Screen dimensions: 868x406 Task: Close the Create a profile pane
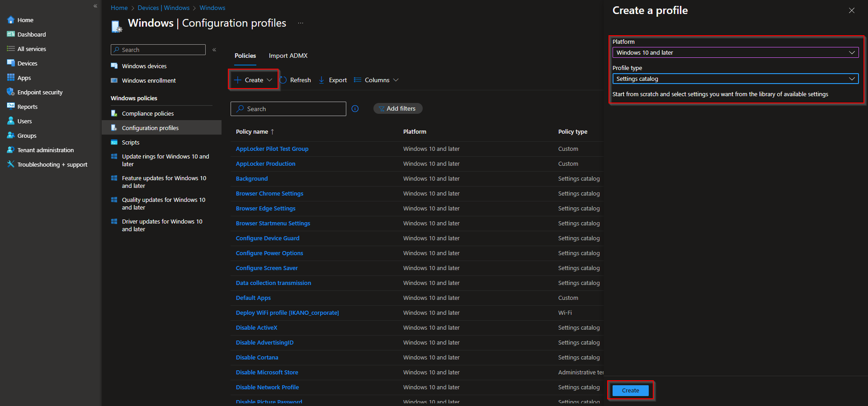[852, 10]
